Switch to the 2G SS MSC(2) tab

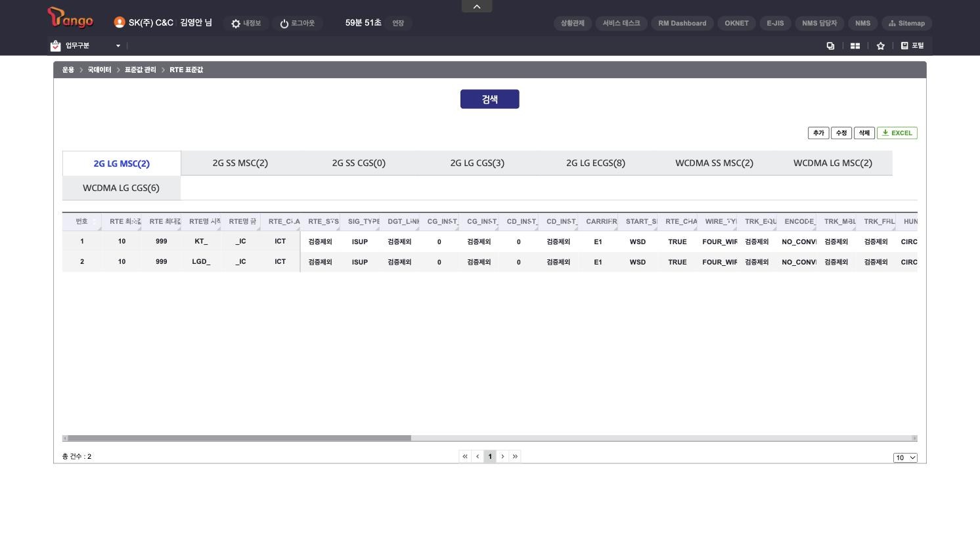[x=240, y=163]
